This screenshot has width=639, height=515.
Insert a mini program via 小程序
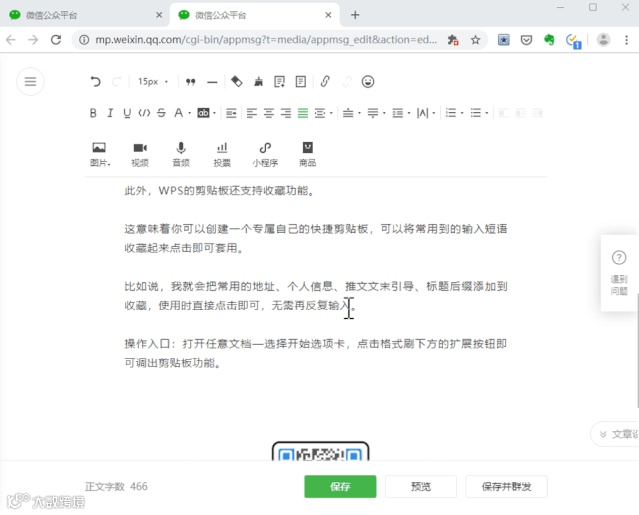click(x=265, y=154)
